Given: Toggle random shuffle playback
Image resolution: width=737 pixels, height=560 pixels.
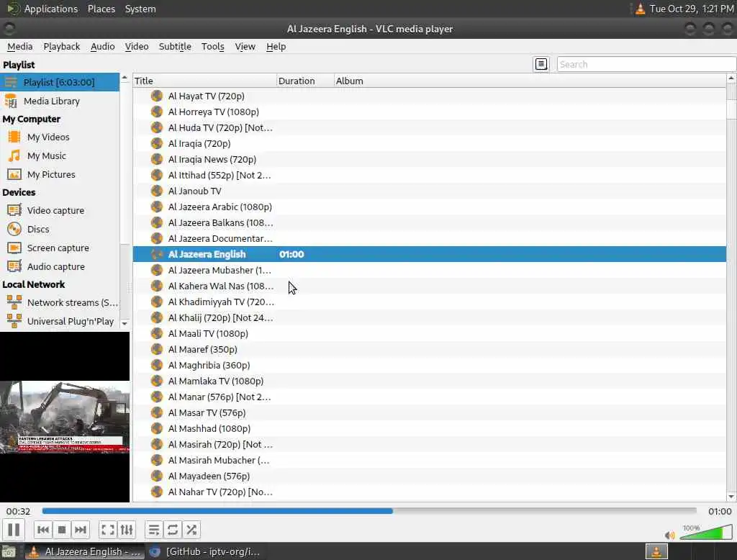Looking at the screenshot, I should 191,530.
